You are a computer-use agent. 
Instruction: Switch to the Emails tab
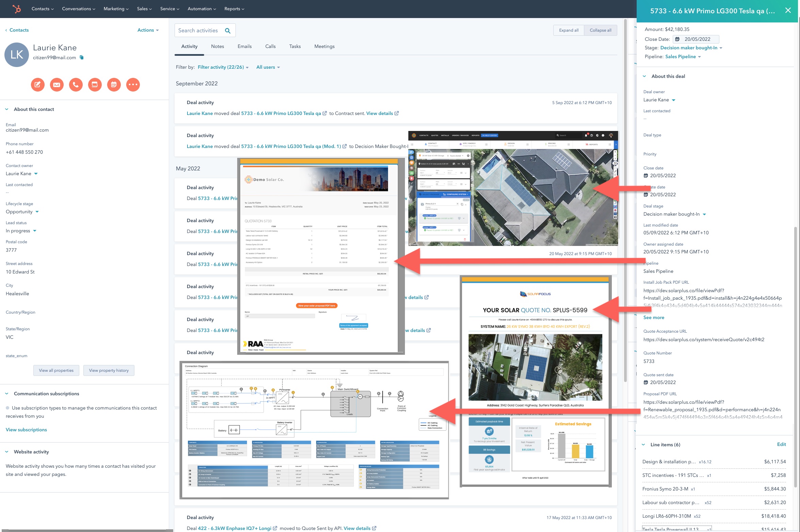pos(245,46)
